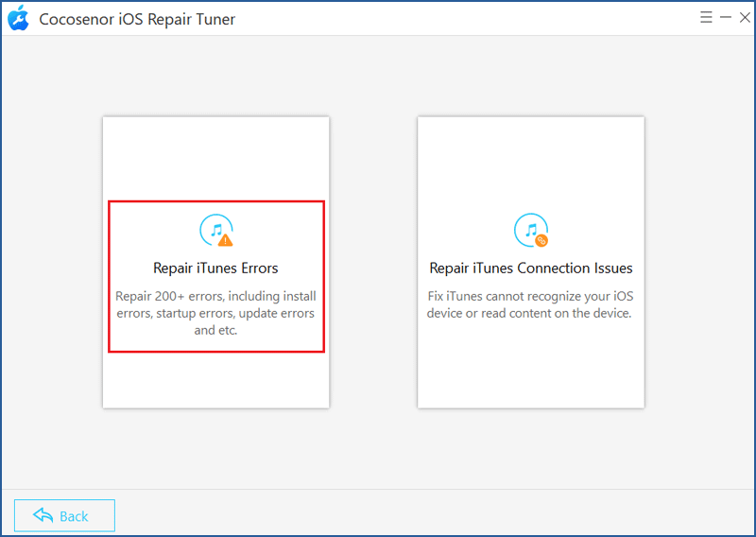The width and height of the screenshot is (756, 537).
Task: Click the Cocosenor iOS Repair Tuner title text
Action: point(137,19)
